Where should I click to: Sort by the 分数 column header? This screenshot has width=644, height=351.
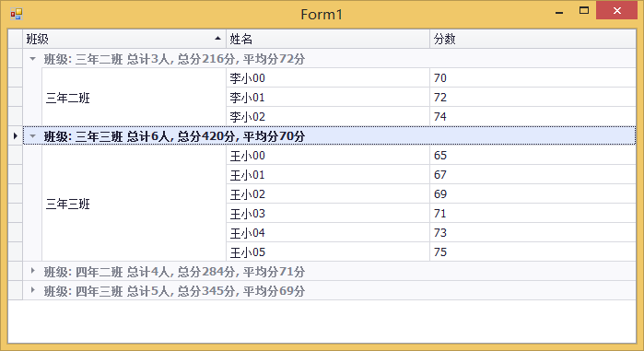[533, 39]
